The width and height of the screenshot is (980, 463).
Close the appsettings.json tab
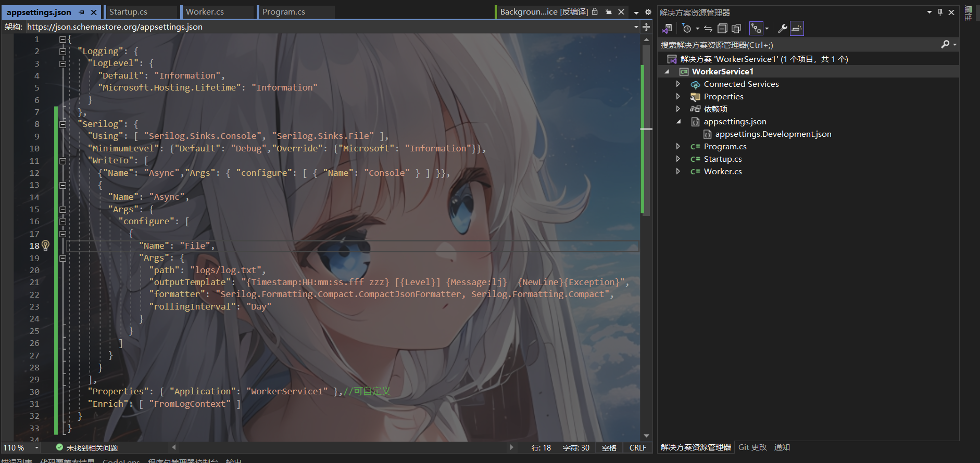94,12
